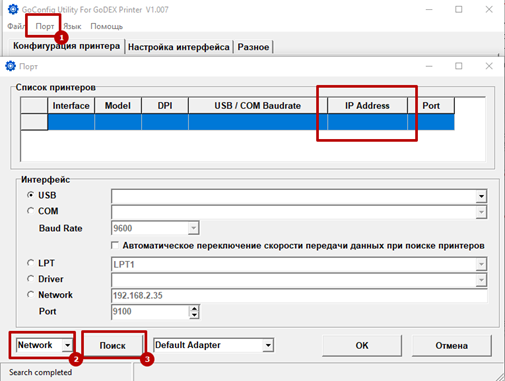
Task: Choose the LPT radio button
Action: pos(30,263)
